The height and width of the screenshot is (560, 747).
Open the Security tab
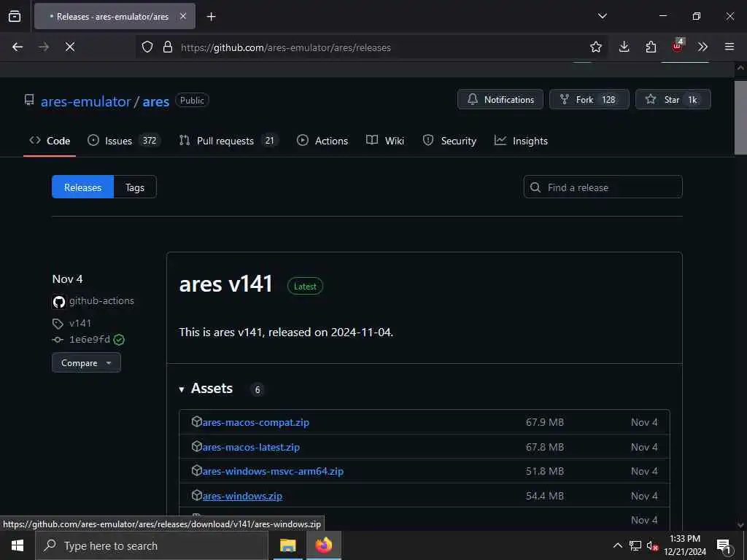[x=449, y=141]
